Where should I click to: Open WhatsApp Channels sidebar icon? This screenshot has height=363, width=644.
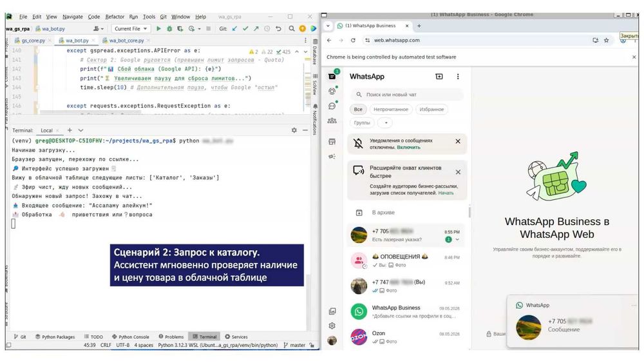(332, 106)
